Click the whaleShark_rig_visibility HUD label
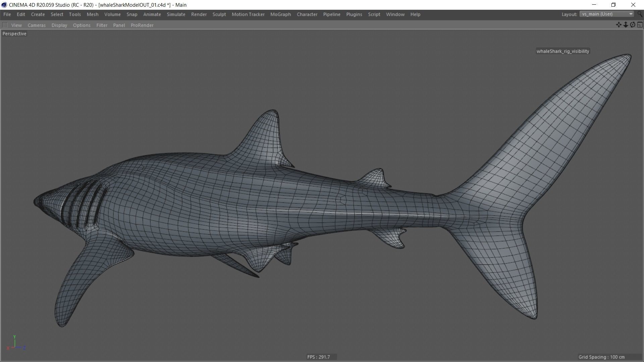The height and width of the screenshot is (362, 644). coord(563,51)
